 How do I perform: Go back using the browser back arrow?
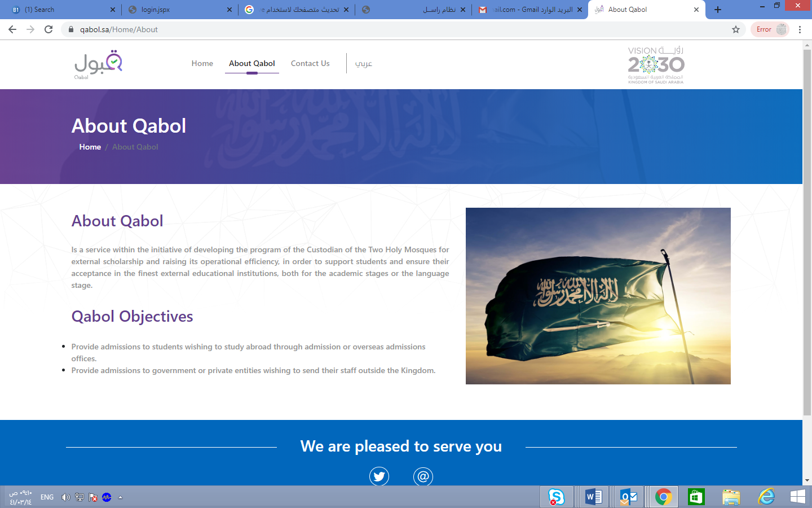12,29
